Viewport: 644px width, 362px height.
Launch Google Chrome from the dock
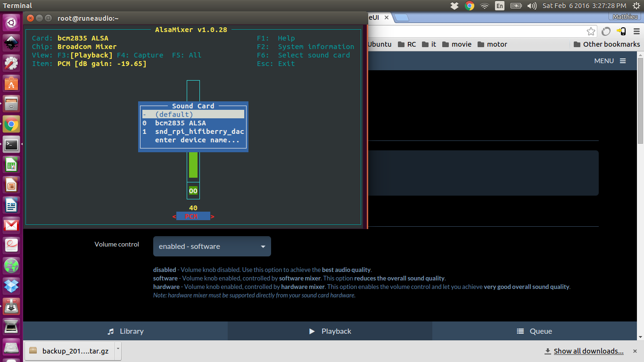point(11,124)
